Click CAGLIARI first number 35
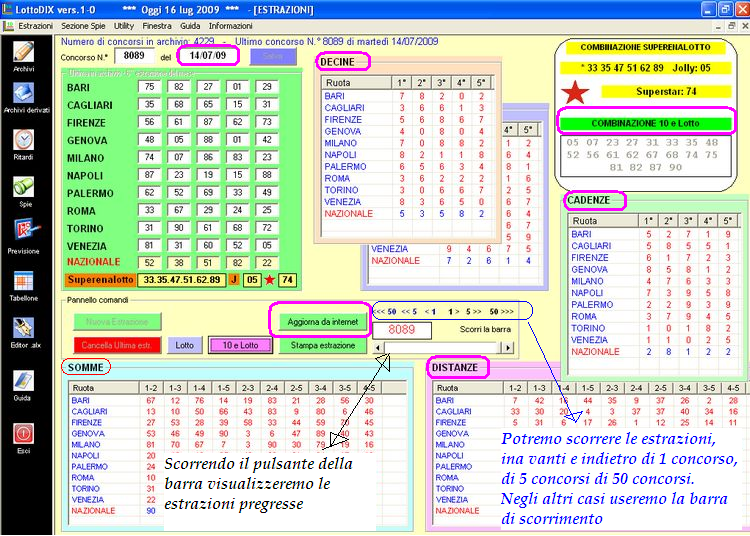Screen dimensions: 750x536 149,104
